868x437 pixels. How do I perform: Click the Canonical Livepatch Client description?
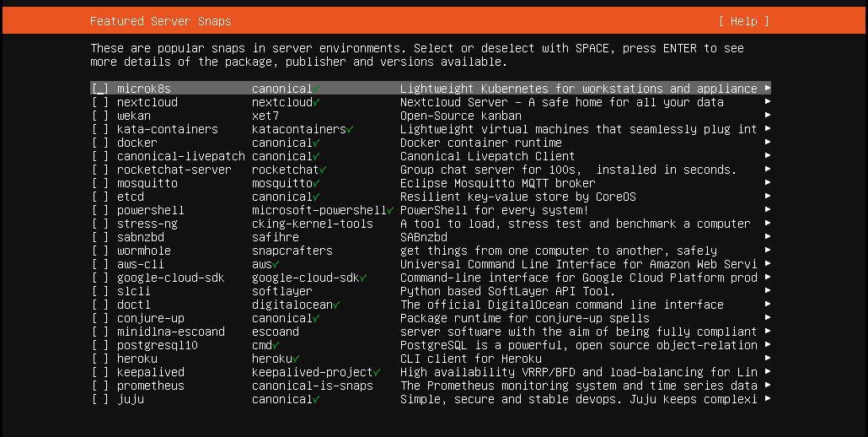pos(488,156)
